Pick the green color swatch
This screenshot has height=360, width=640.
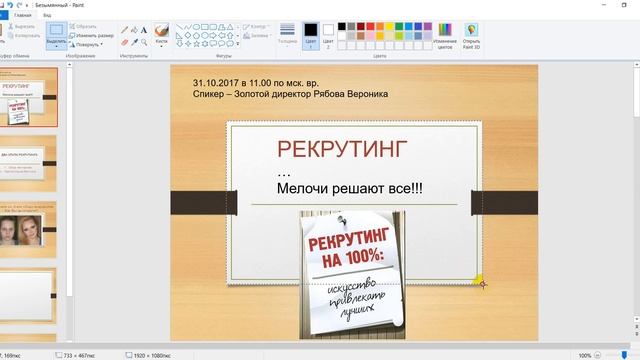point(399,27)
